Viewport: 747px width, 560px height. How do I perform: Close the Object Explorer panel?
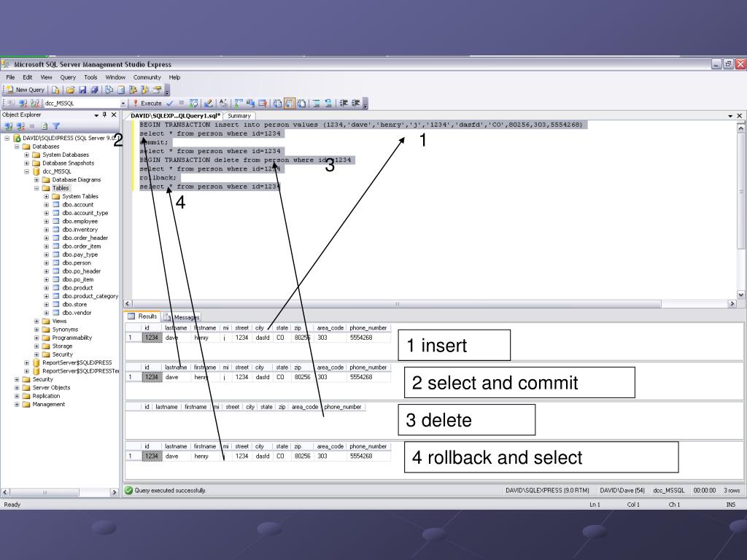(x=114, y=114)
